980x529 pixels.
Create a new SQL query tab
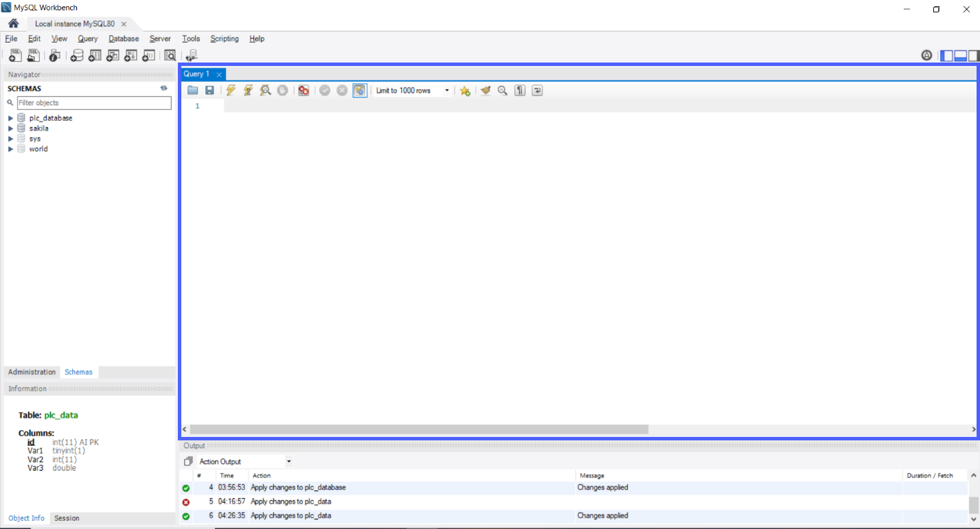14,55
